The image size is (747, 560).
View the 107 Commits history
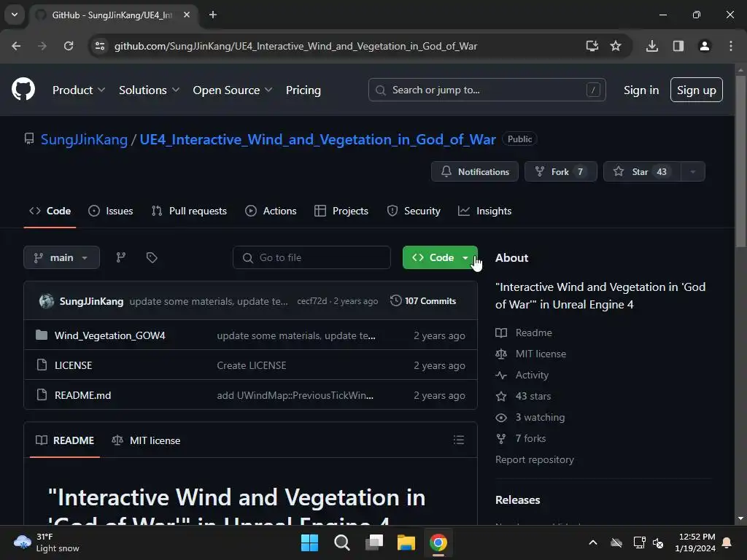click(423, 301)
